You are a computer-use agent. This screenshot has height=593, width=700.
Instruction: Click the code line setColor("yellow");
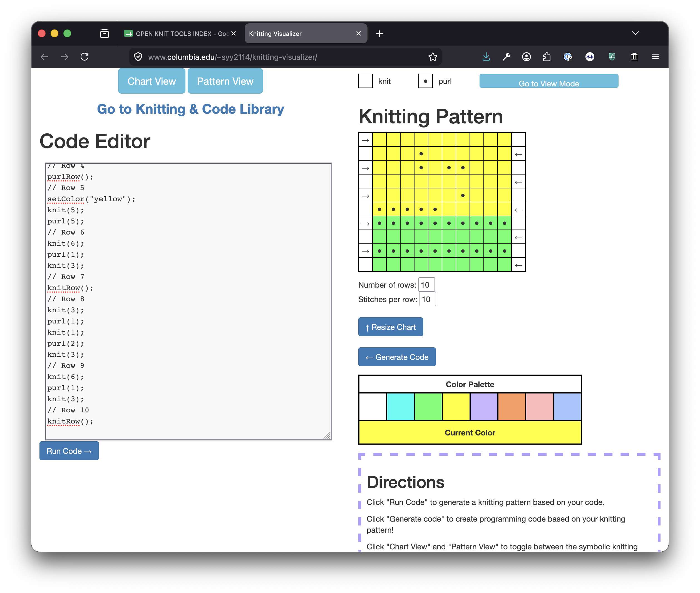91,199
